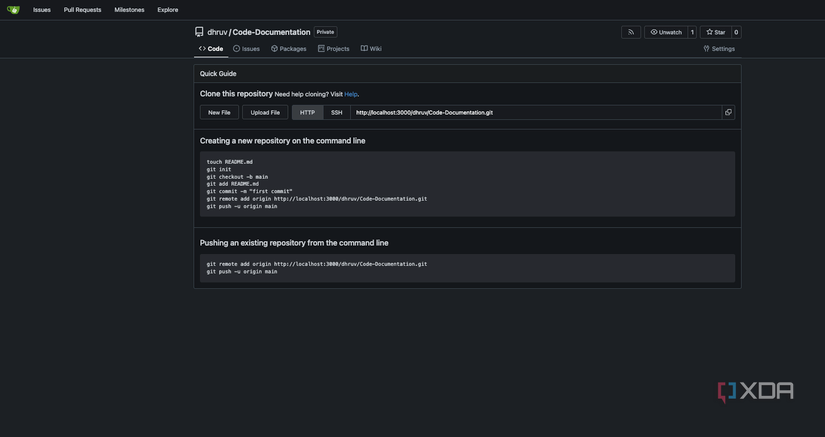Open repository Settings
Viewport: 825px width, 437px height.
click(719, 48)
